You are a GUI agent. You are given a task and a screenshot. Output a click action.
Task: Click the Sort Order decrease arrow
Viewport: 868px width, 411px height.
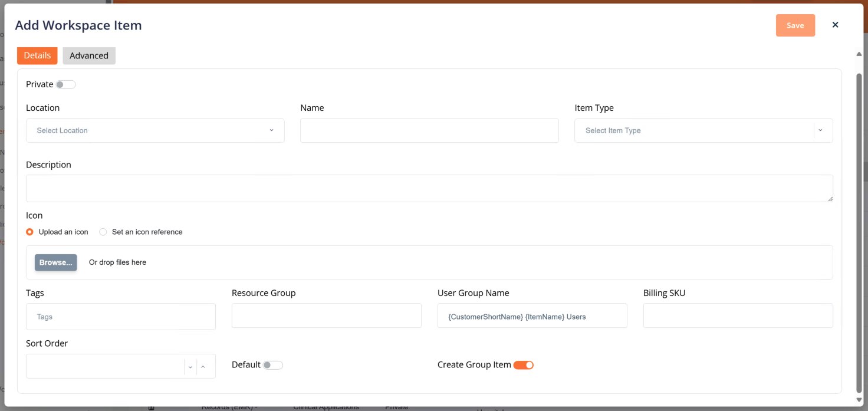[x=190, y=367]
